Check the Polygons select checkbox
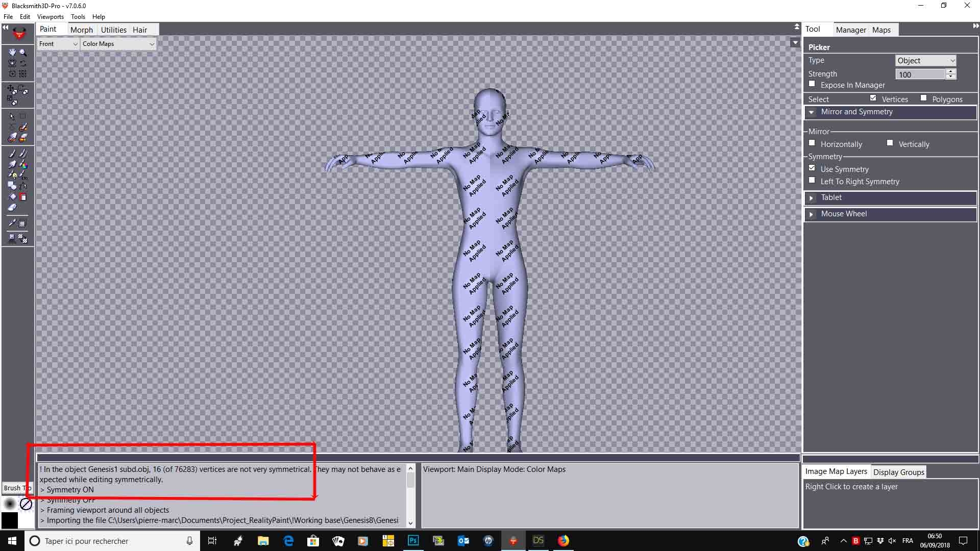980x551 pixels. [x=924, y=98]
